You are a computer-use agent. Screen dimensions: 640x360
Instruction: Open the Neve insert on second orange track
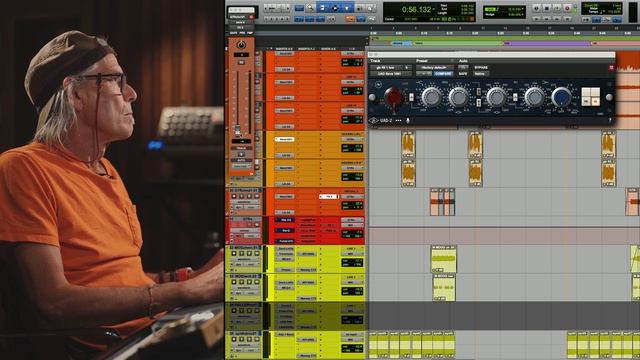pyautogui.click(x=284, y=82)
